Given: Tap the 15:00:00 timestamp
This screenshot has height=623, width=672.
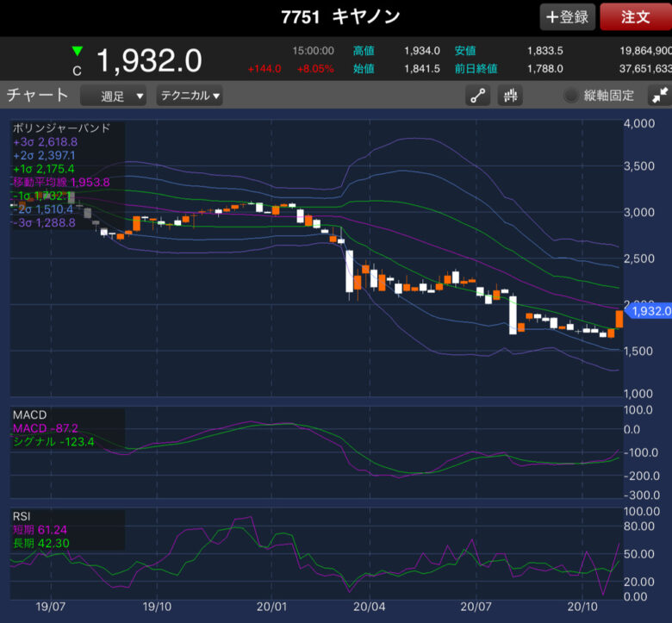Looking at the screenshot, I should point(314,51).
